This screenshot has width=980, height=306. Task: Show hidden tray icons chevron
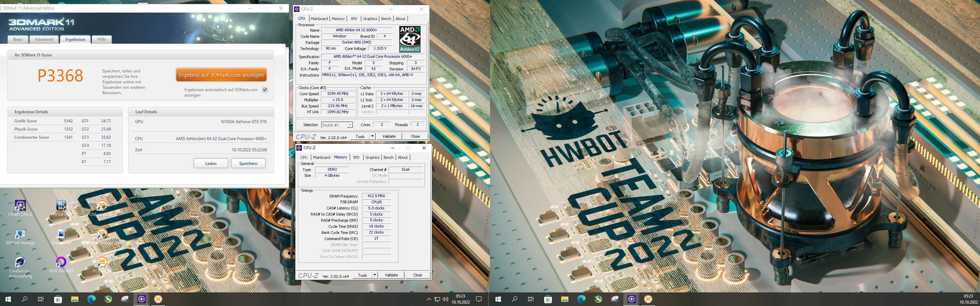click(429, 299)
